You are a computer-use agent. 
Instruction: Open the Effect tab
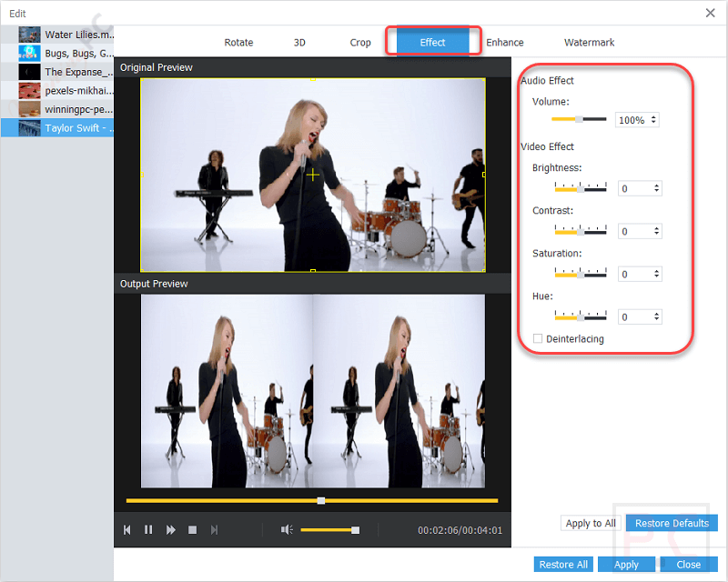tap(433, 42)
